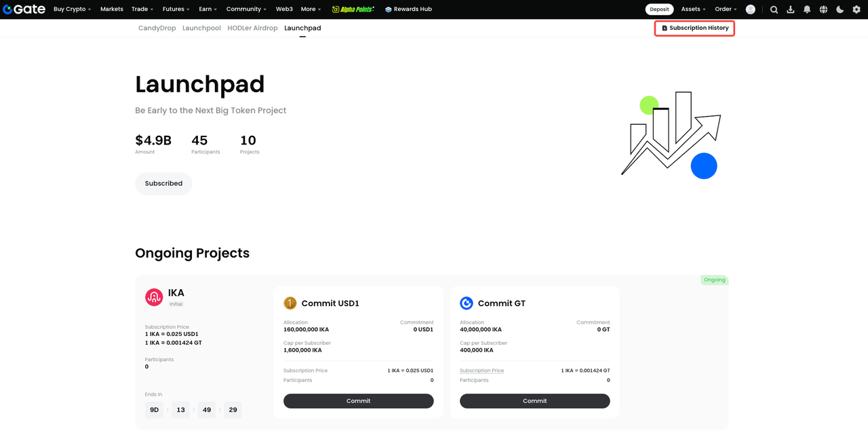Click the Gate logo

click(x=24, y=10)
